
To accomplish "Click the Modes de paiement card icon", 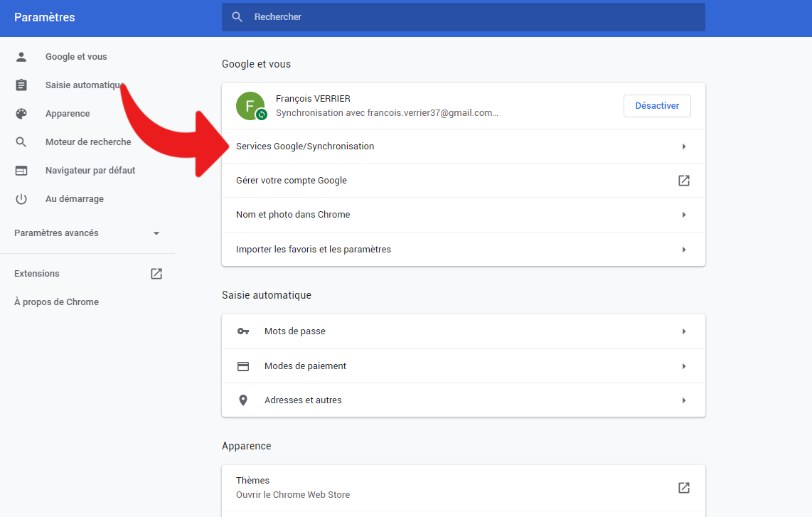I will click(243, 366).
